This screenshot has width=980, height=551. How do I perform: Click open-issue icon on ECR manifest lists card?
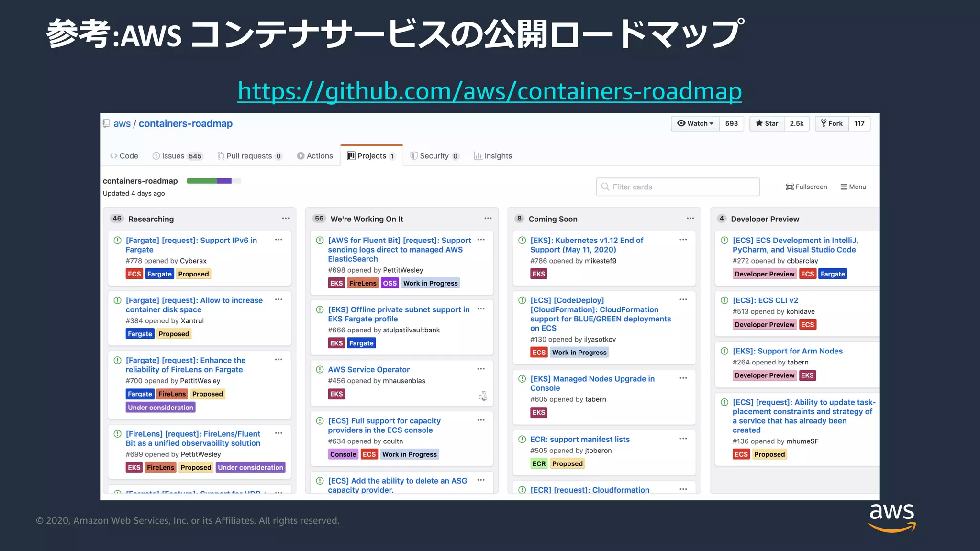click(522, 439)
